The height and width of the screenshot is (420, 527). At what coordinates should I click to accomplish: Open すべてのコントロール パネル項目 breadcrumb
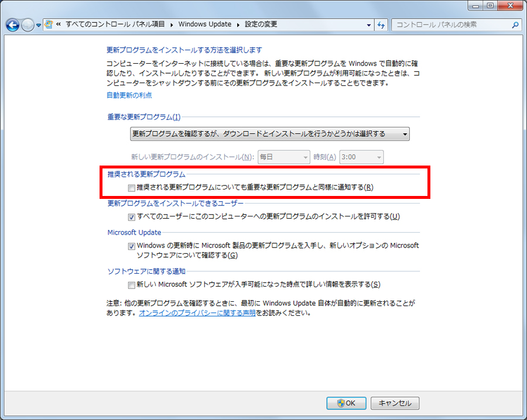pyautogui.click(x=115, y=24)
